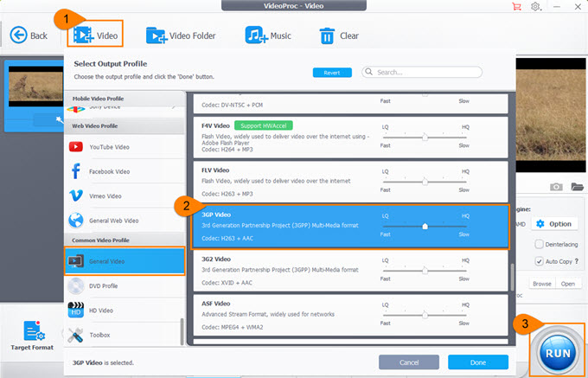The width and height of the screenshot is (588, 378).
Task: Adjust FLV Video quality slider
Action: [x=425, y=182]
